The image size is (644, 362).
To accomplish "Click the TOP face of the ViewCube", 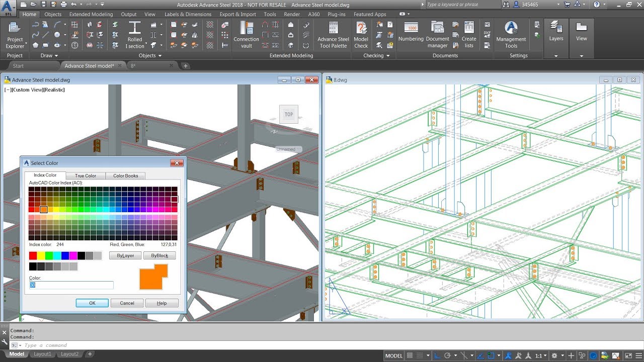I will [x=289, y=114].
